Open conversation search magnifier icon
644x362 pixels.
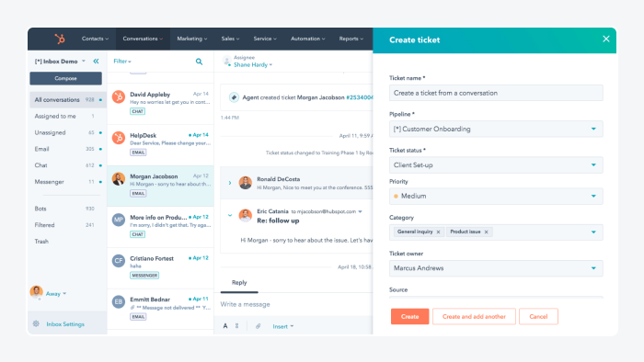(x=199, y=62)
